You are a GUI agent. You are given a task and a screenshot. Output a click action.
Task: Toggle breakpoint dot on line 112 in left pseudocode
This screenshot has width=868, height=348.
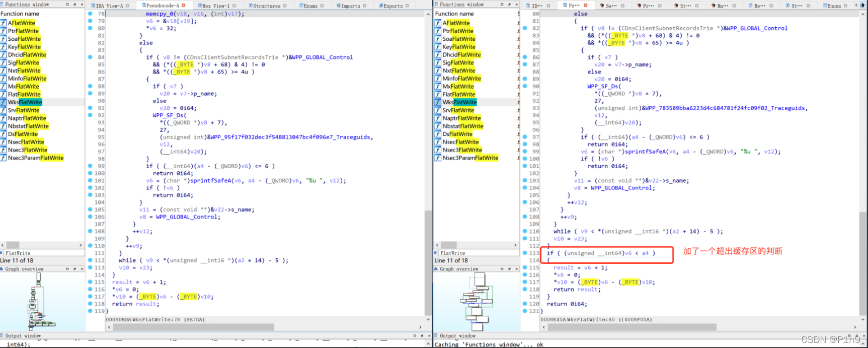coord(90,260)
